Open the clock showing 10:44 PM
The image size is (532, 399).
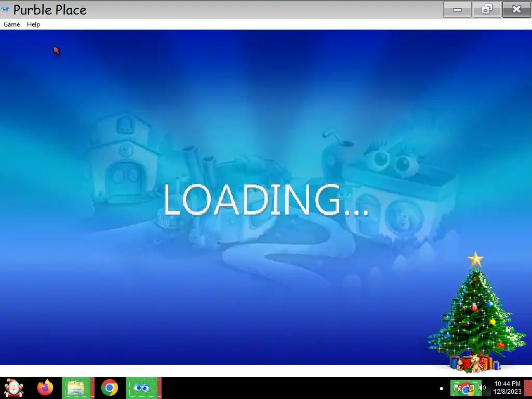point(507,388)
